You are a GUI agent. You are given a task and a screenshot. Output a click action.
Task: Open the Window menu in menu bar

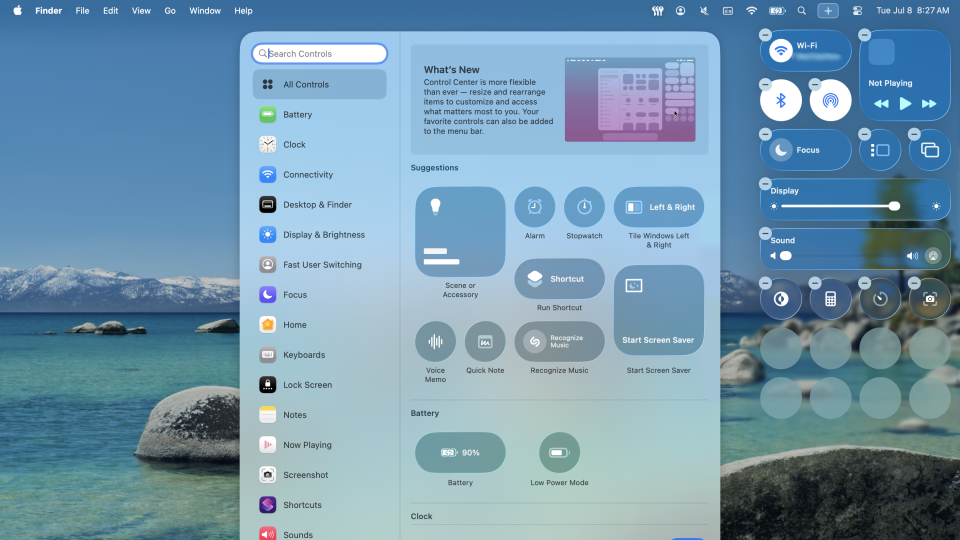click(205, 10)
